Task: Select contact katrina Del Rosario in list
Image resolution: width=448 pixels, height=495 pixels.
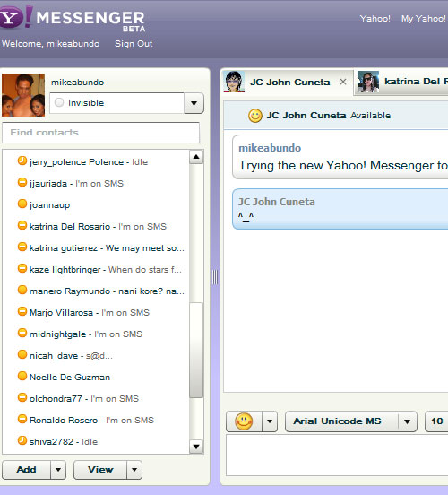Action: tap(96, 226)
